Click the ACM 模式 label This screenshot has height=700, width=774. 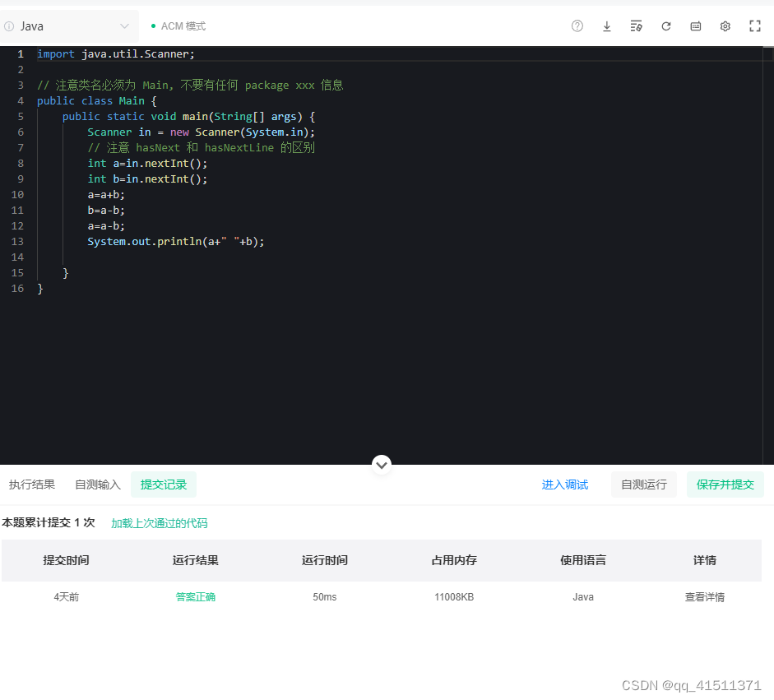pyautogui.click(x=183, y=26)
